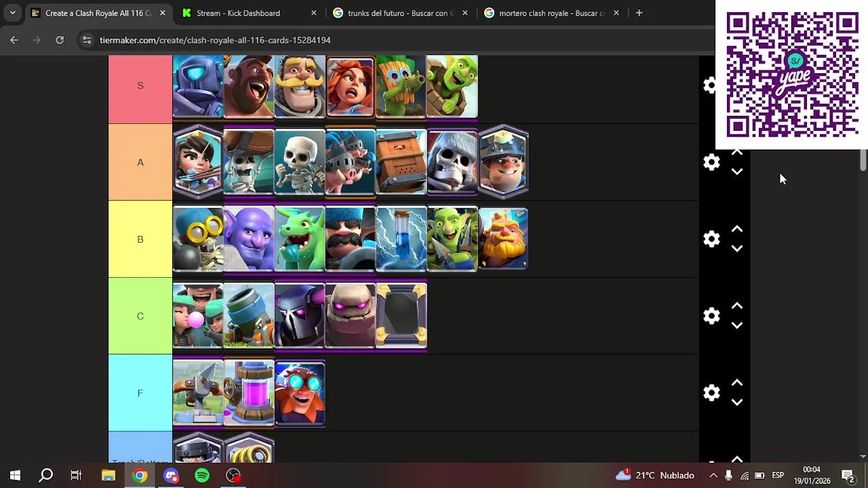Select the Skeletons card in A tier
868x488 pixels.
(300, 162)
